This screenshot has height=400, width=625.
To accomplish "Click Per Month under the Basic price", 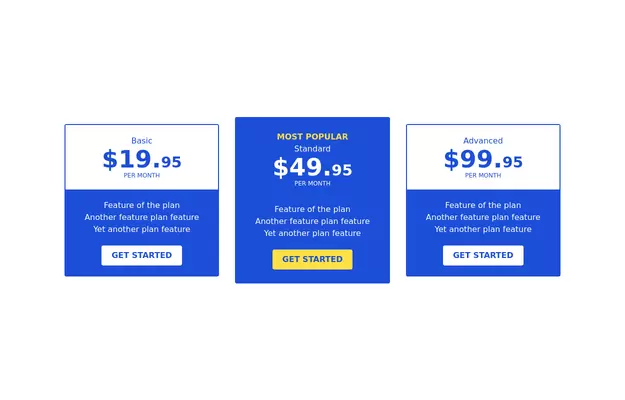I will (x=141, y=176).
